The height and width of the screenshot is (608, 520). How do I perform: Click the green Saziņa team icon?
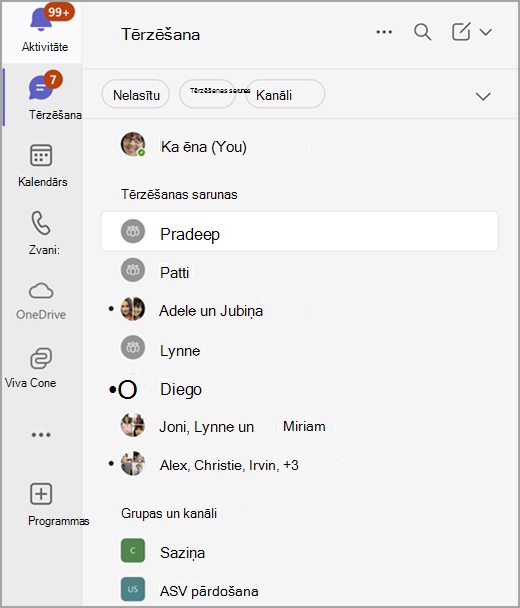(x=133, y=550)
